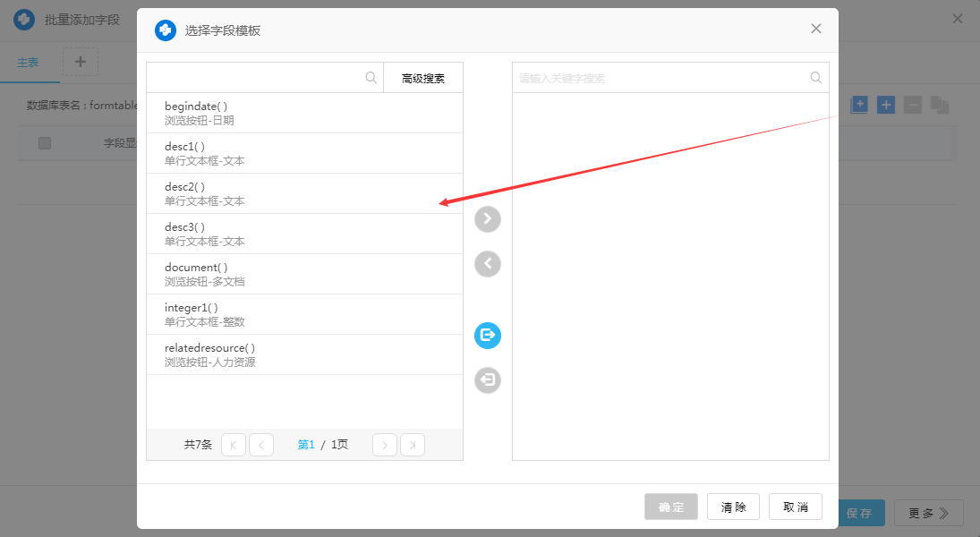Choose the document multi-document field
Viewport: 980px width, 537px height.
304,274
